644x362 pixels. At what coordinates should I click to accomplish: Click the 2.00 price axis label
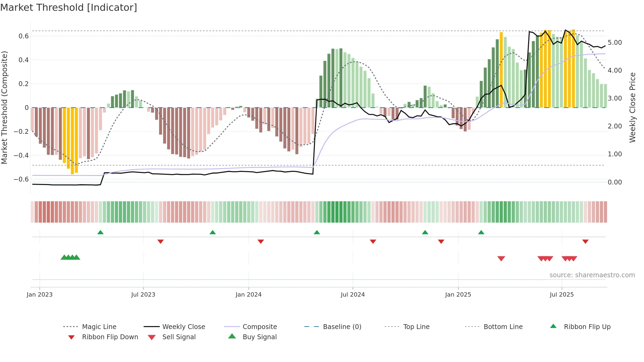615,126
